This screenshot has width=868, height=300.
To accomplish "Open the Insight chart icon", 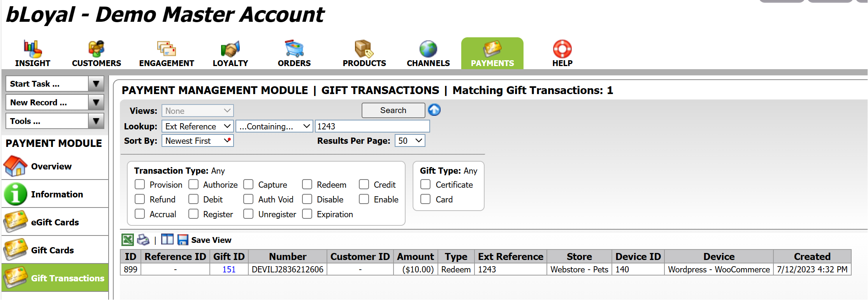I will click(32, 49).
